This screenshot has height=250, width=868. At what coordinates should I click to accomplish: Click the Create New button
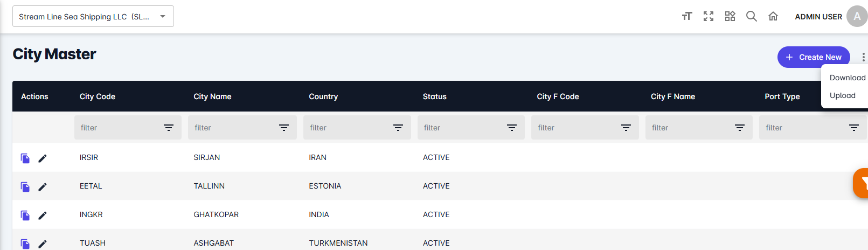click(x=813, y=57)
